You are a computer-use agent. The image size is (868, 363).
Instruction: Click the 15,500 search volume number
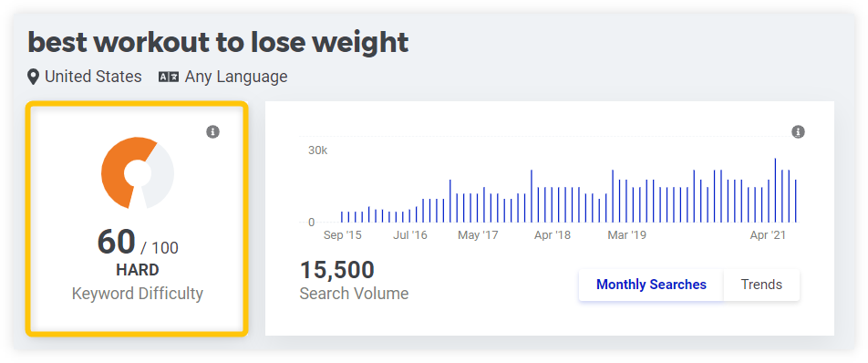337,270
